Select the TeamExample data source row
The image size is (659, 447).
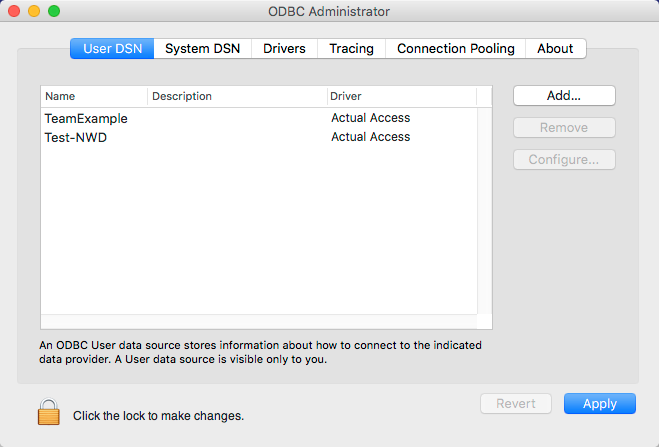86,118
